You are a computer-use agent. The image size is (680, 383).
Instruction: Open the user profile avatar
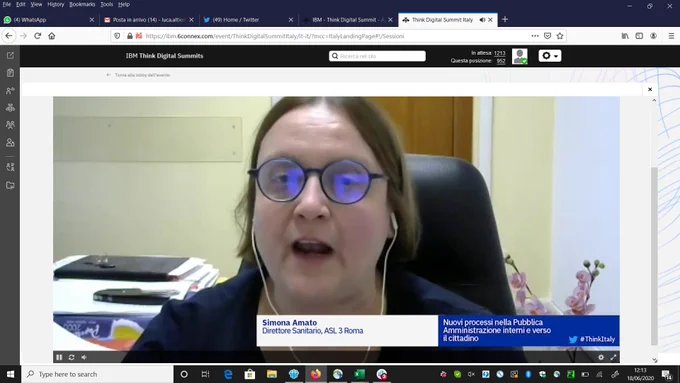tap(520, 56)
